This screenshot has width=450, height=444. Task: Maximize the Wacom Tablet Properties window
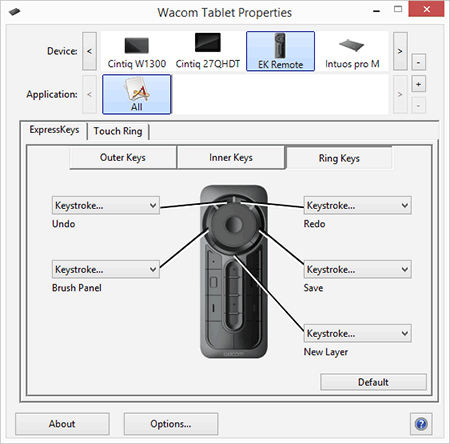coord(398,9)
